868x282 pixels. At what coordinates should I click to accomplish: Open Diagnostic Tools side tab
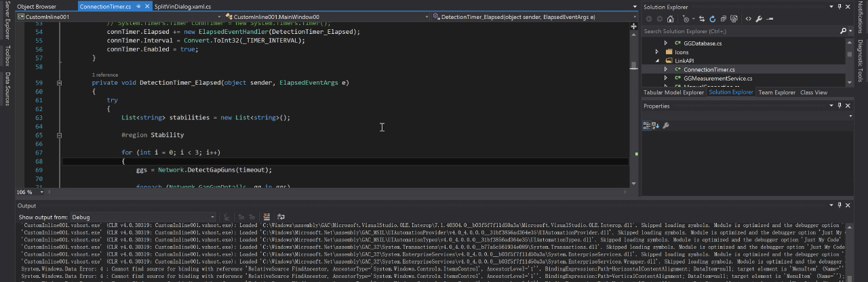click(861, 62)
